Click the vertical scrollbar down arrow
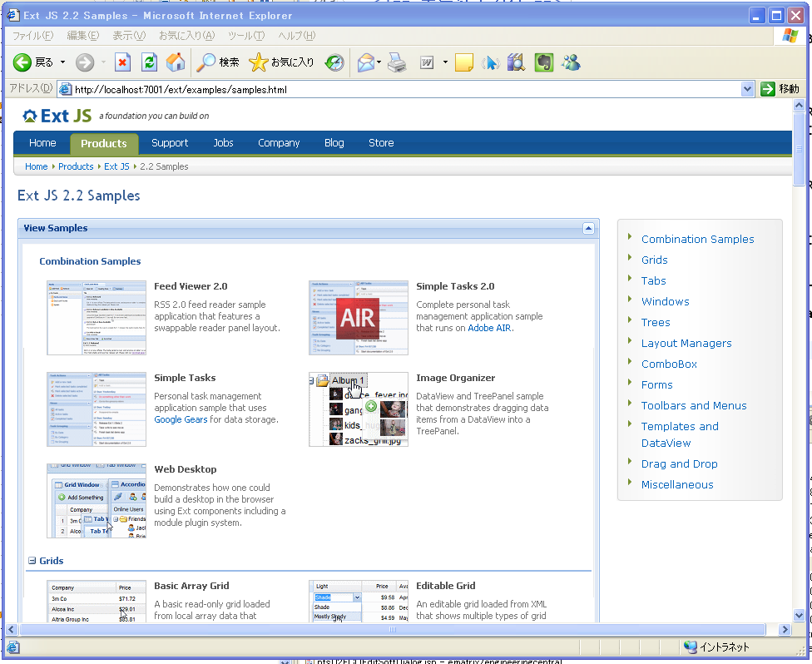Screen dimensions: 812x664 point(799,615)
